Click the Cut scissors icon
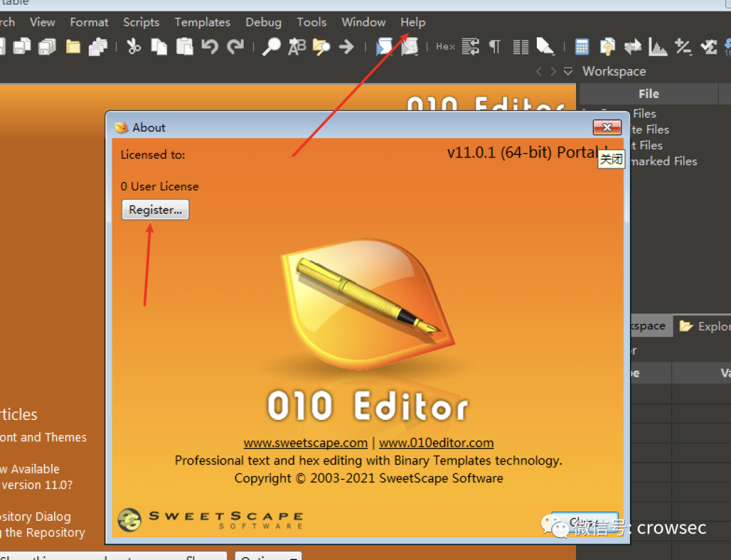This screenshot has width=731, height=560. pos(134,47)
